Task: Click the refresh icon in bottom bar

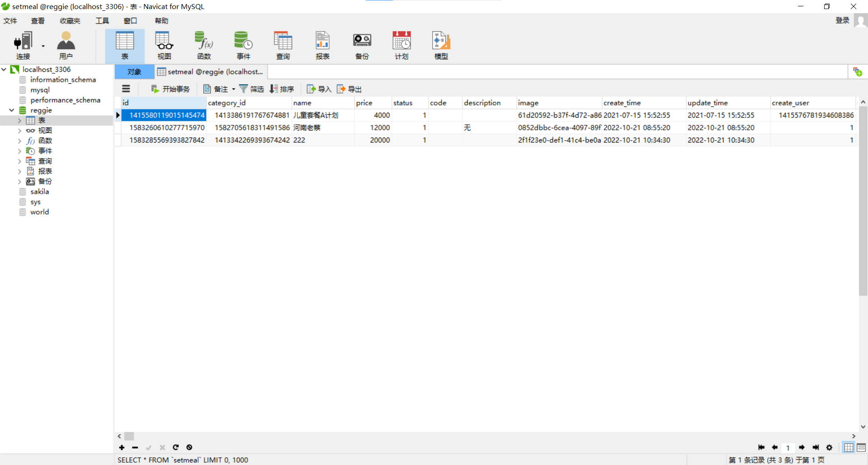Action: tap(176, 447)
